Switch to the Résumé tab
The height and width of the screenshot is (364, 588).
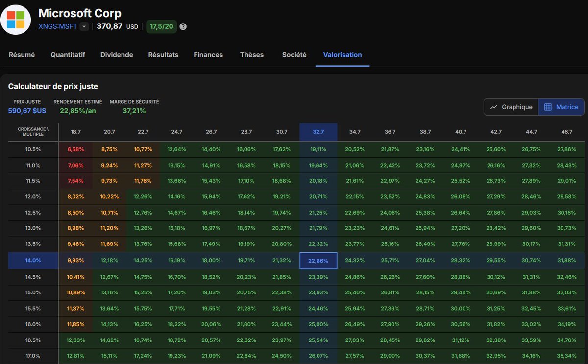[x=22, y=55]
